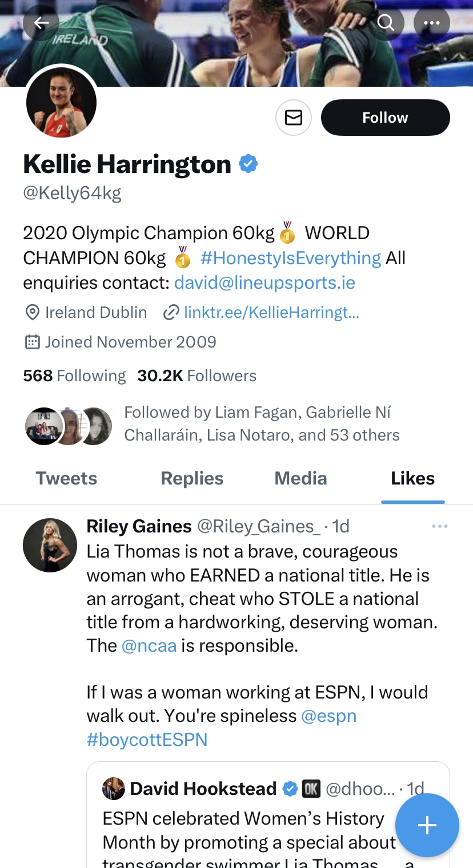Tap the blue verified badge beside Kellie Harrington
This screenshot has height=868, width=473.
[x=248, y=164]
